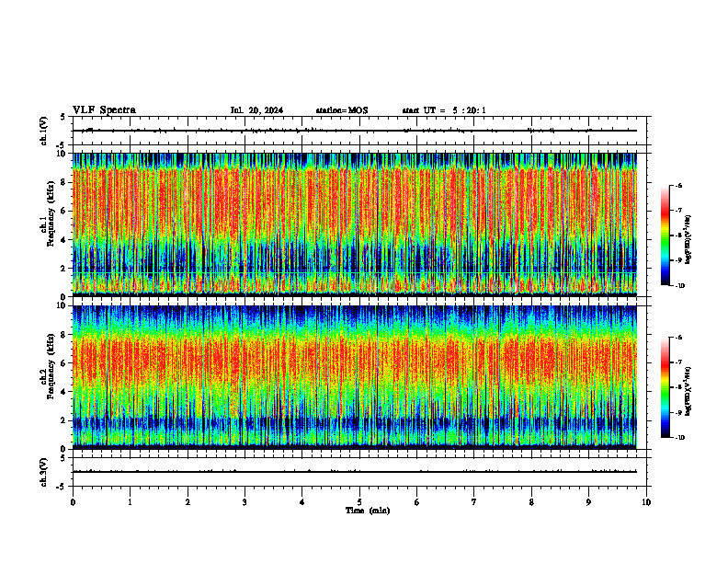Click the ch.2 Frequency (kHz) axis label
Screen dimensions: 728x563
pyautogui.click(x=49, y=366)
